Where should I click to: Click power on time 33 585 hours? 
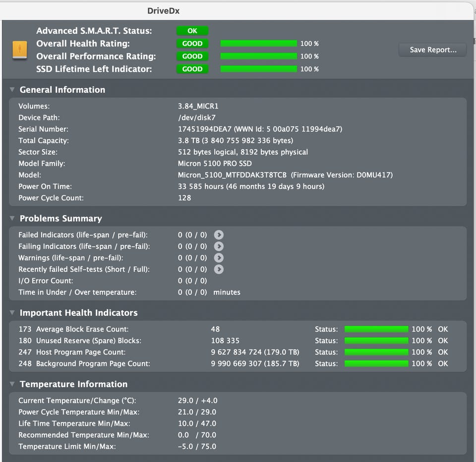(x=251, y=186)
